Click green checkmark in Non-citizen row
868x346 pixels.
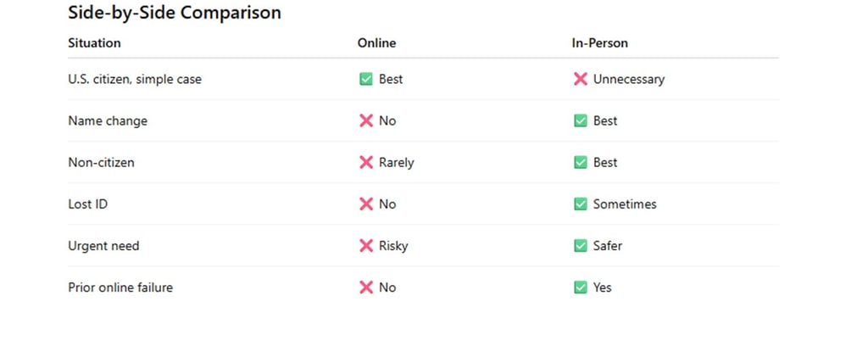coord(581,162)
